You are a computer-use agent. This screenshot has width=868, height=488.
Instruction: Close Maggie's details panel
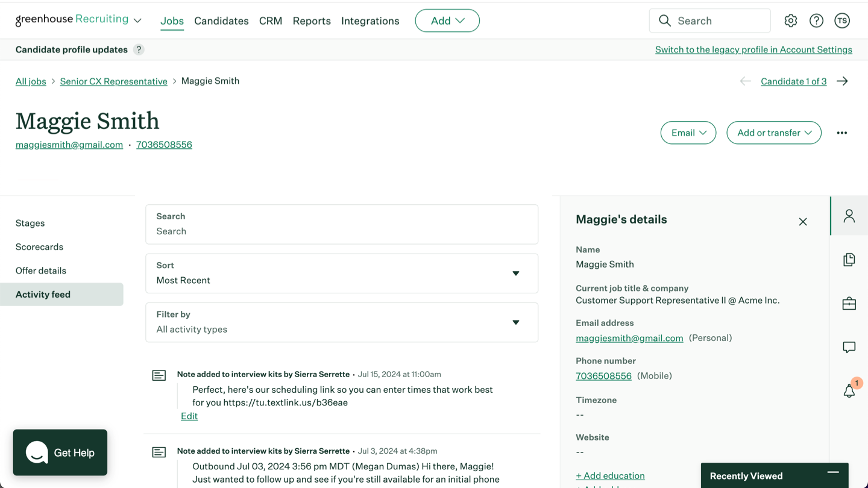[x=802, y=222]
